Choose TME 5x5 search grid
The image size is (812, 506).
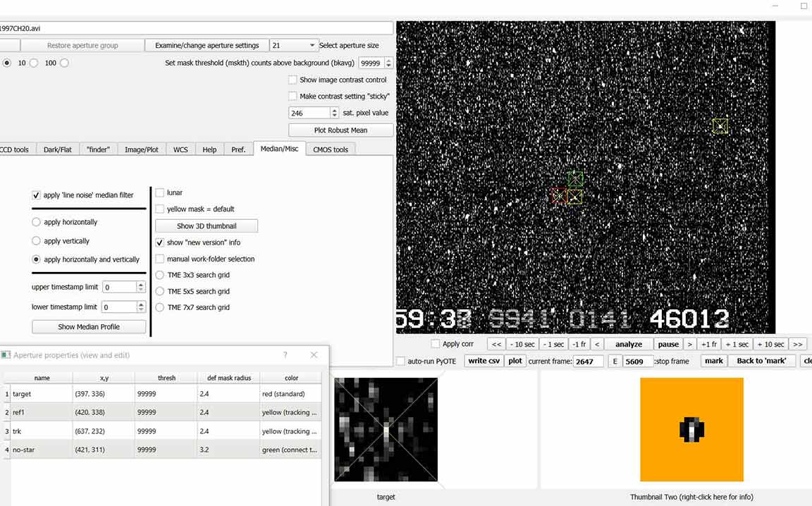click(160, 291)
